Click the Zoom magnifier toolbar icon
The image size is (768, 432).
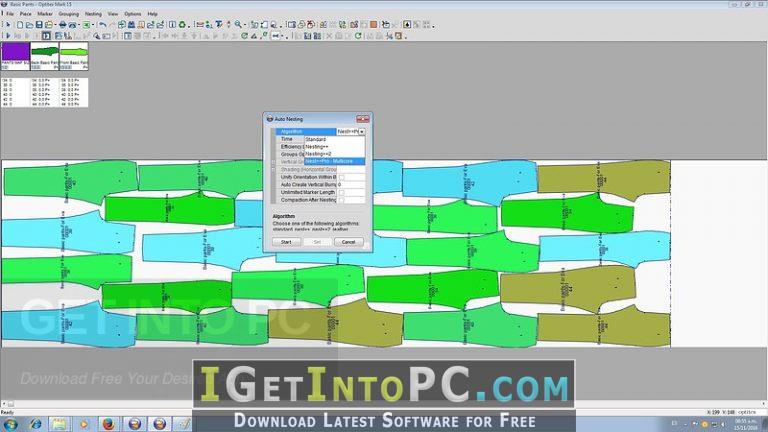point(238,24)
